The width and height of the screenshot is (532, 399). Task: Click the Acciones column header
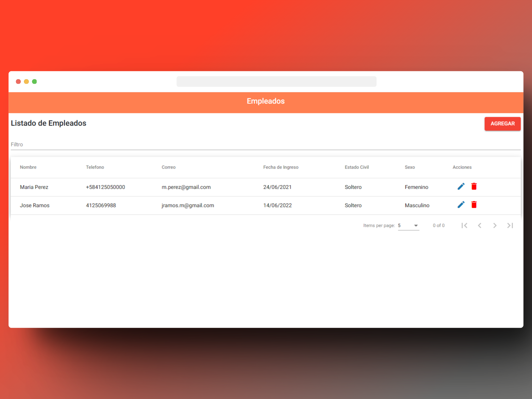tap(462, 167)
